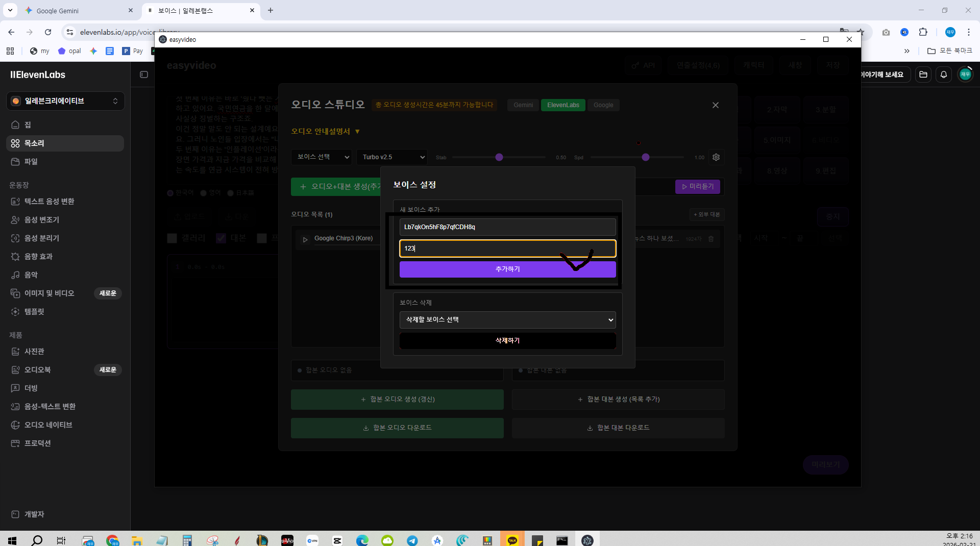Image resolution: width=980 pixels, height=546 pixels.
Task: Click the voice ID input field
Action: pyautogui.click(x=507, y=227)
